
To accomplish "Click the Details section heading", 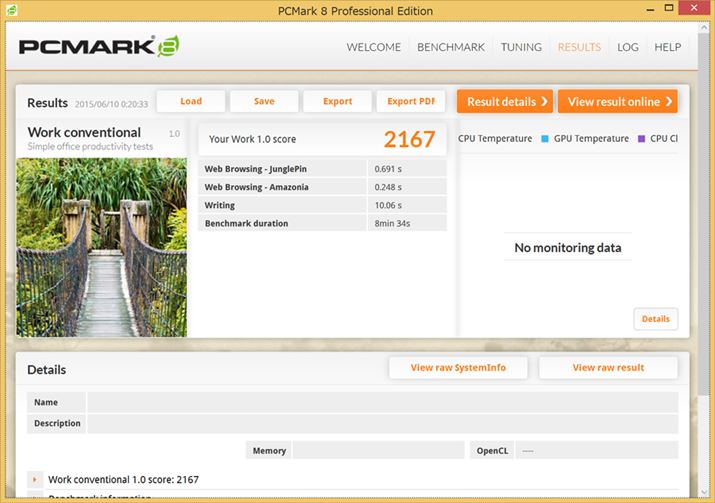I will click(x=47, y=370).
